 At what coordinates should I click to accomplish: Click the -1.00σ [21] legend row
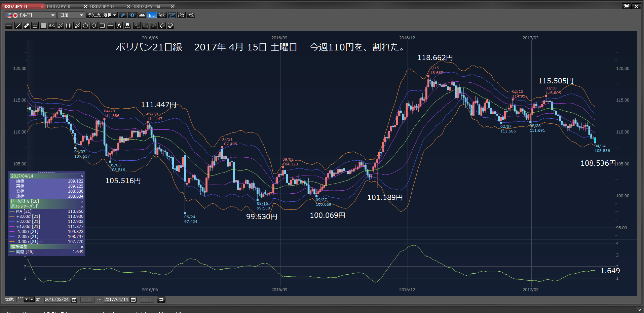[x=46, y=232]
